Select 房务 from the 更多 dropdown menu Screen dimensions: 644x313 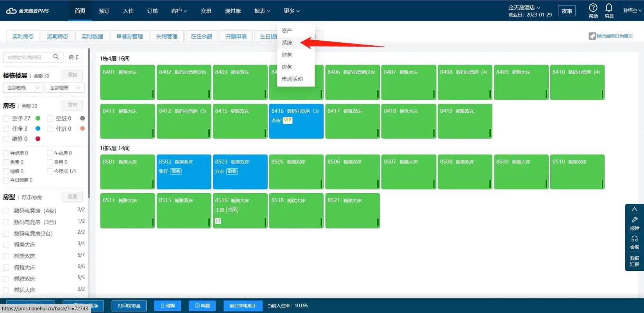click(296, 67)
